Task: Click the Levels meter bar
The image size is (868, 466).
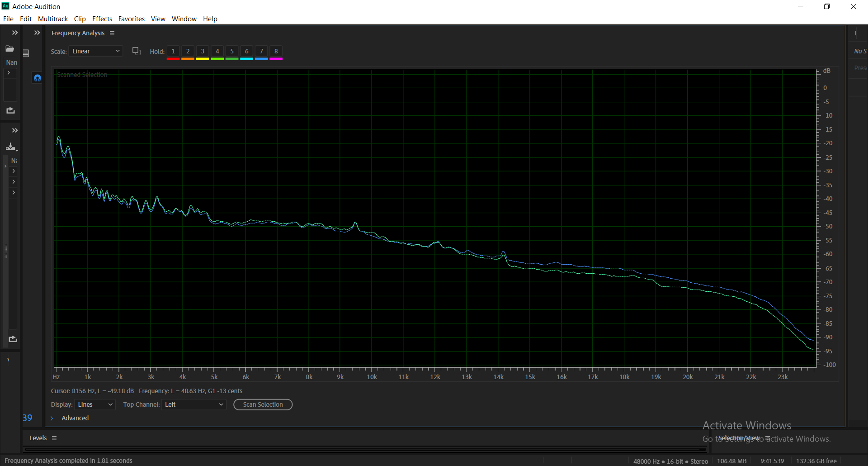Action: 365,449
